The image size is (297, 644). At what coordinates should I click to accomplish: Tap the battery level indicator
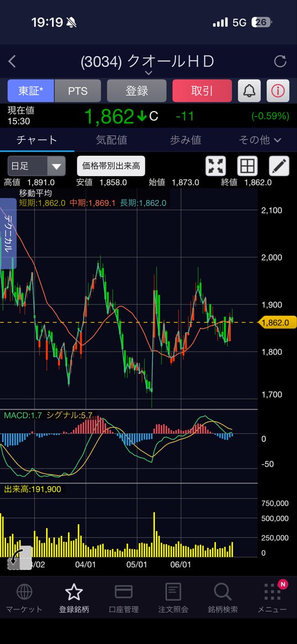[262, 23]
